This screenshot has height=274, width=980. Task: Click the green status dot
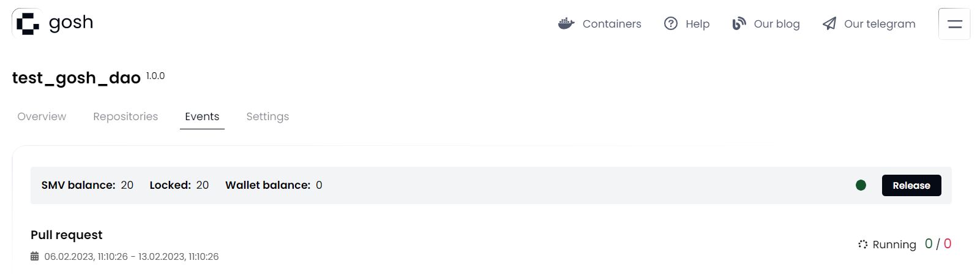point(861,185)
